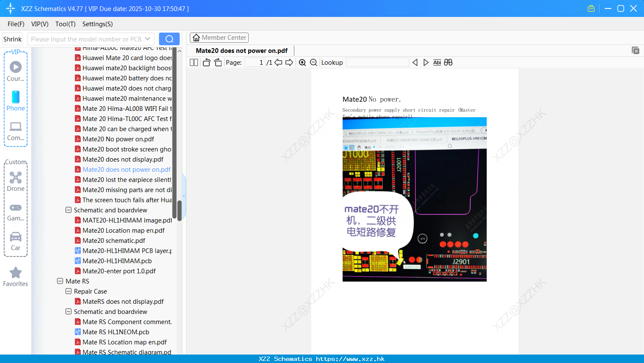Image resolution: width=644 pixels, height=363 pixels.
Task: Open MateRS does not display.pdf
Action: [123, 301]
